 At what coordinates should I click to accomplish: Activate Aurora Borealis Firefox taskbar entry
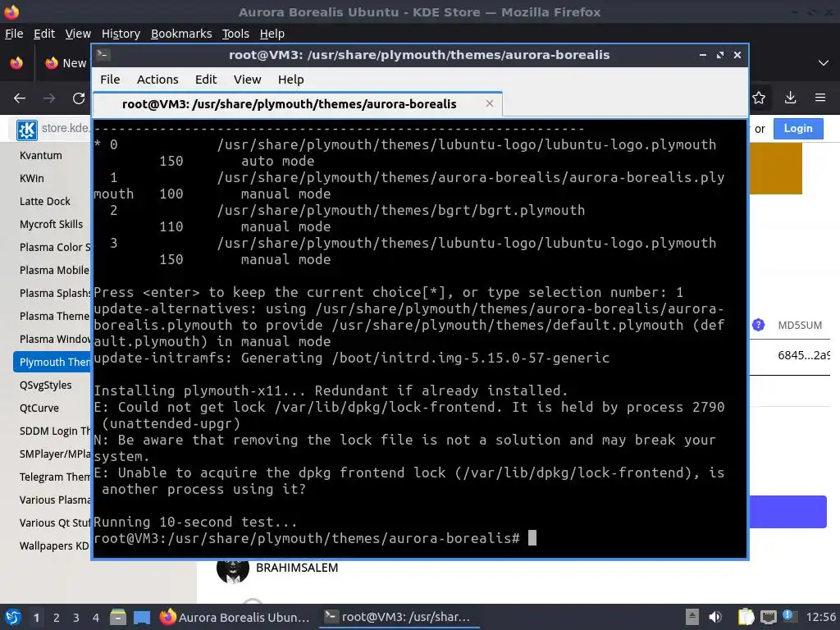(x=235, y=618)
